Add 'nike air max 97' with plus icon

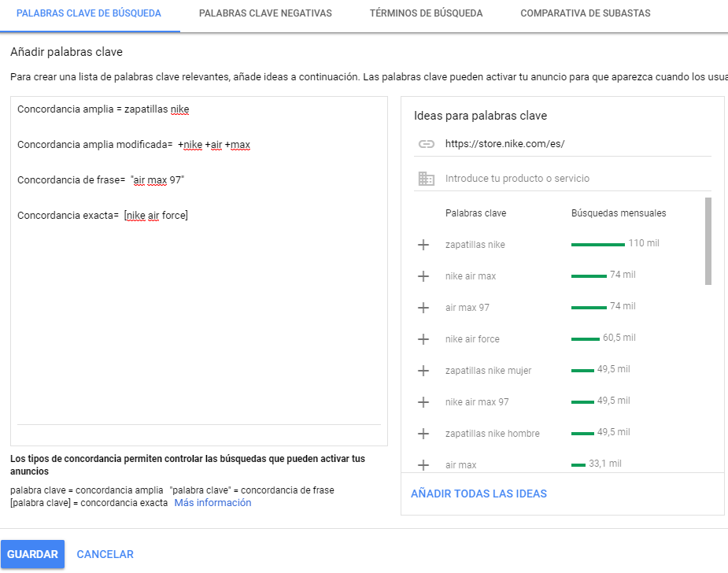tap(423, 402)
